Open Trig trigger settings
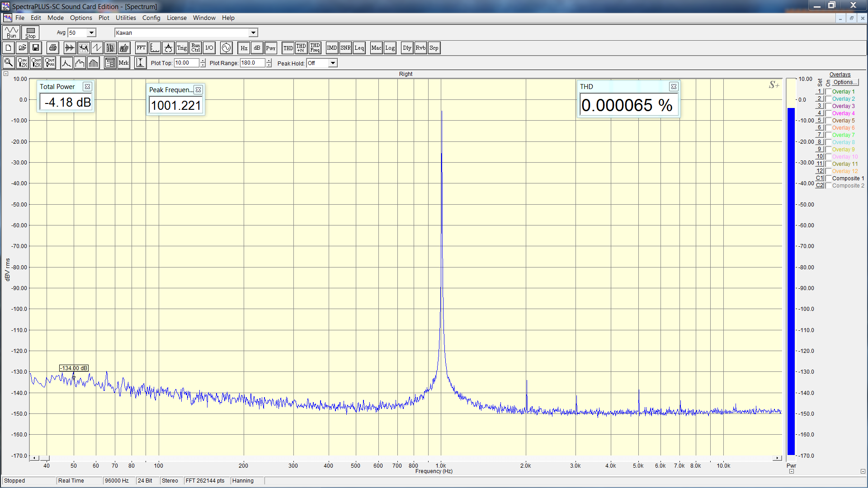Image resolution: width=868 pixels, height=488 pixels. (x=182, y=48)
